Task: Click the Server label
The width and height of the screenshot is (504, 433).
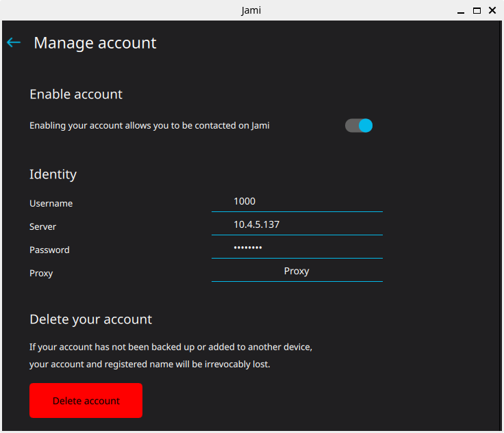Action: tap(42, 226)
